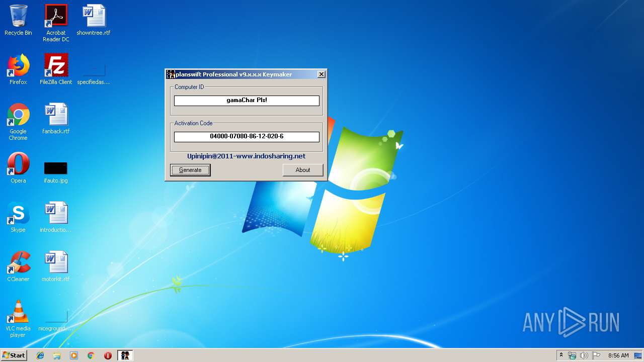Image resolution: width=644 pixels, height=362 pixels.
Task: Click the Show desktop button
Action: click(638, 355)
